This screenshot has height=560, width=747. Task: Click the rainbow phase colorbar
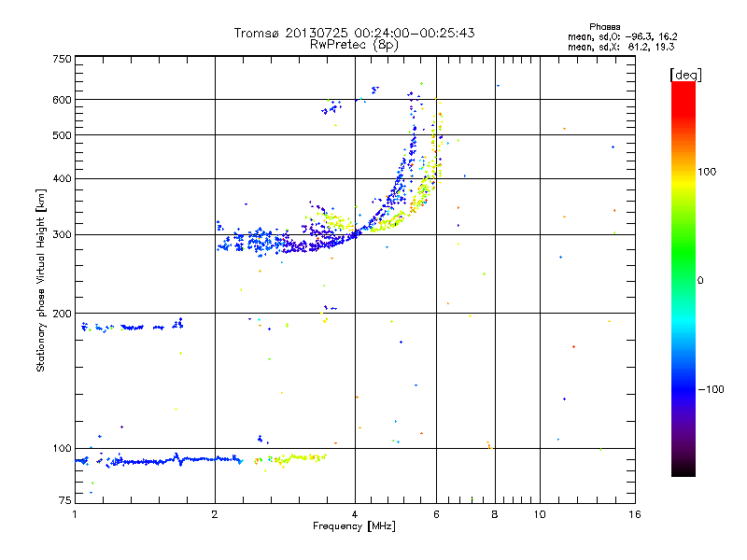pos(684,278)
